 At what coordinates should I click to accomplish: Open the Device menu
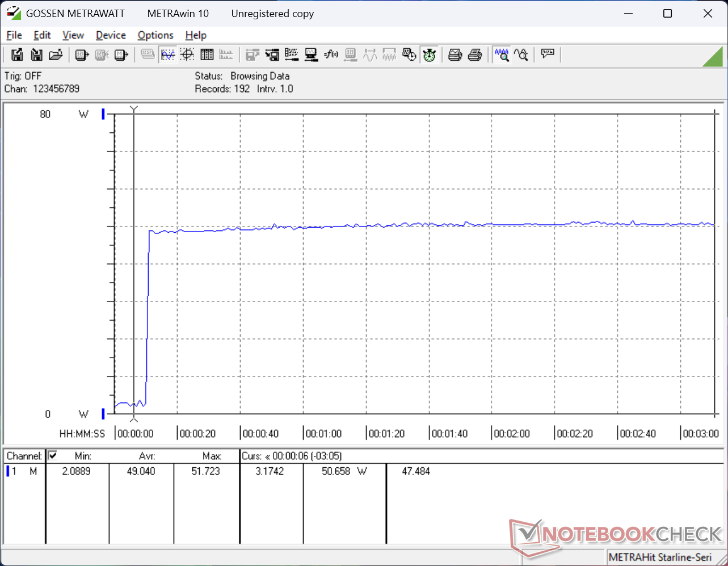pos(111,35)
